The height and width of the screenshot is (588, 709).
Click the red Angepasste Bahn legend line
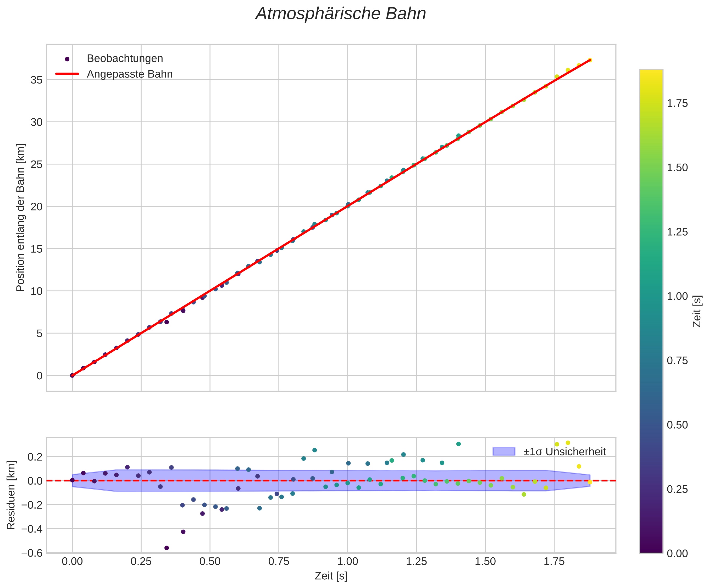tap(67, 74)
